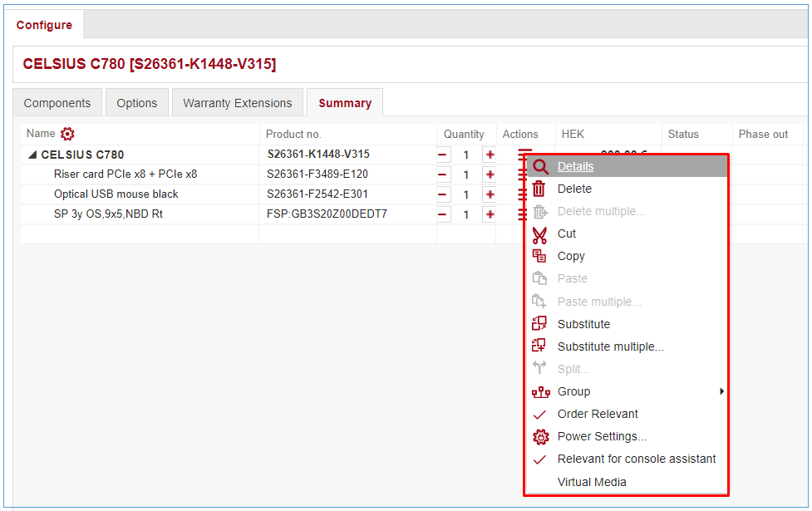Click the trash icon beside Delete

pyautogui.click(x=539, y=189)
